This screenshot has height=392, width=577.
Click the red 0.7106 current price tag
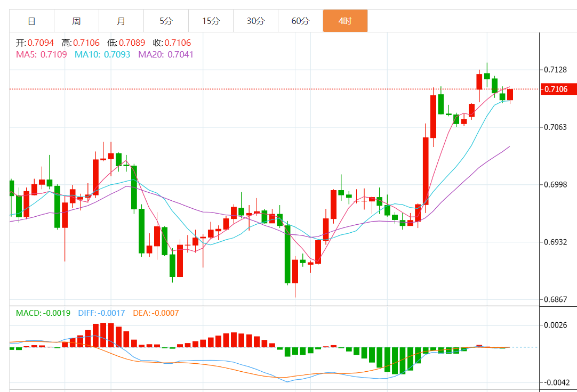558,89
